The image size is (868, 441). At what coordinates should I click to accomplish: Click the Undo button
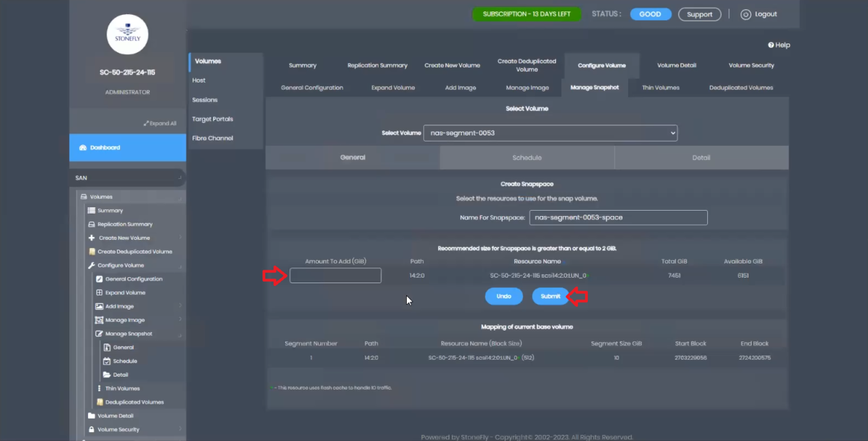(504, 296)
